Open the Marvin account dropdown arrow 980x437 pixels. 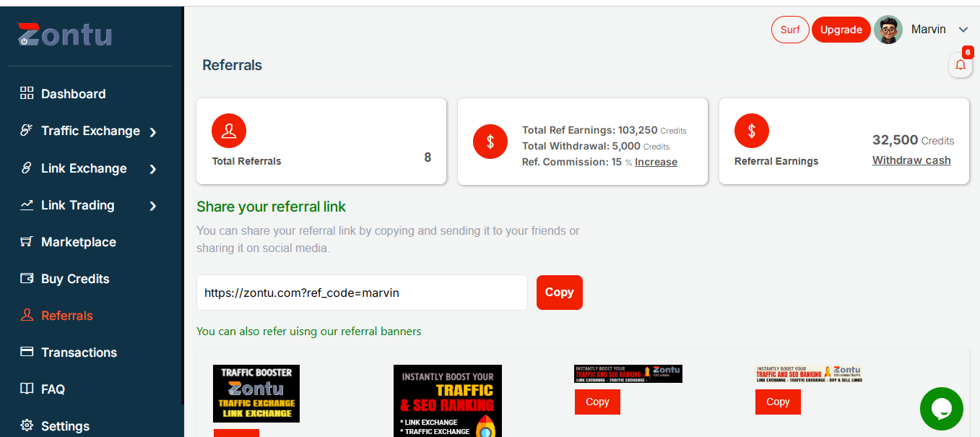963,30
